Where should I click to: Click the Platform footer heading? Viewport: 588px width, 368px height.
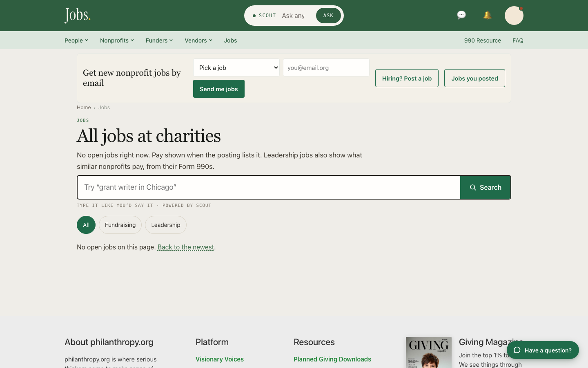[x=212, y=342]
